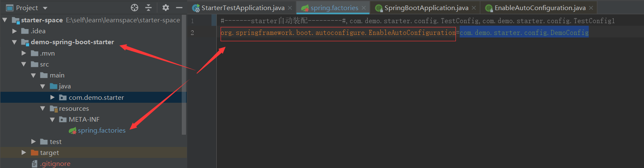Collapse the demo-spring-boot-starter module
This screenshot has width=644, height=168.
[x=14, y=42]
